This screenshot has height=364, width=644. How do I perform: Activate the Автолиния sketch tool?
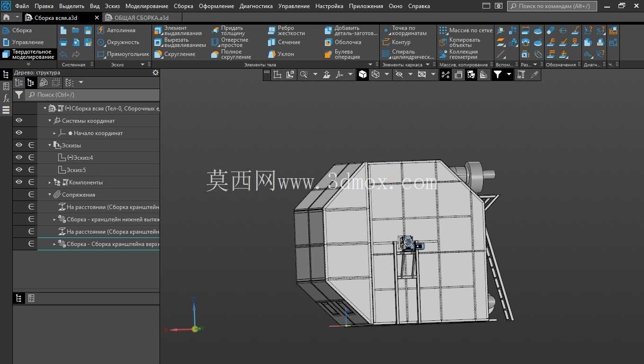tap(116, 30)
